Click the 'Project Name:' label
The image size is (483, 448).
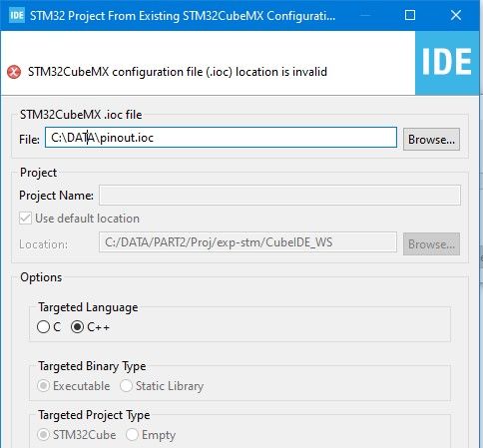click(x=56, y=196)
